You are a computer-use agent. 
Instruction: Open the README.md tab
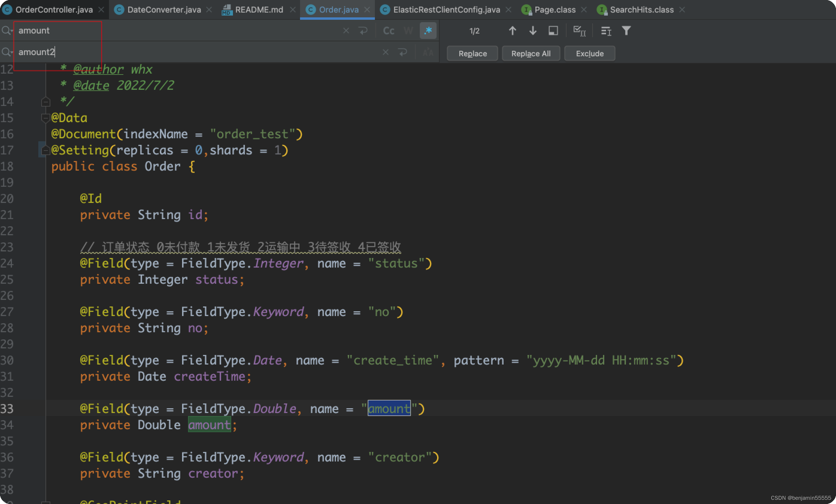click(259, 10)
